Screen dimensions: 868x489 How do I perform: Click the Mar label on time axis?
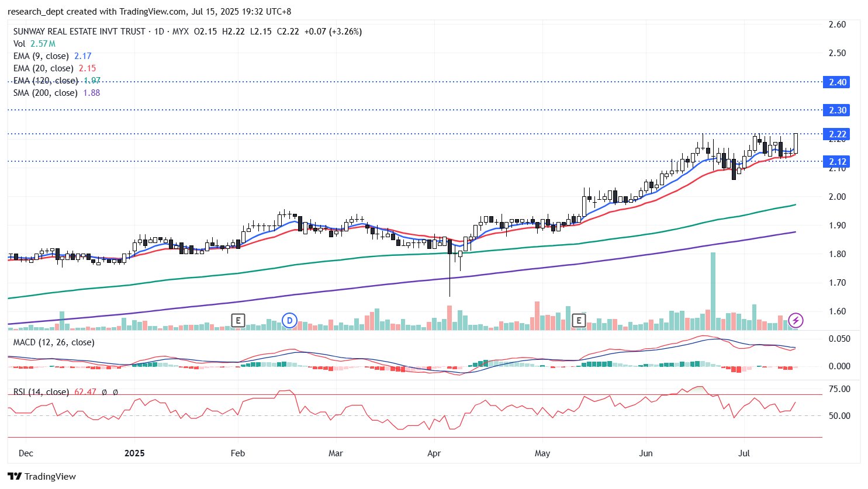336,453
